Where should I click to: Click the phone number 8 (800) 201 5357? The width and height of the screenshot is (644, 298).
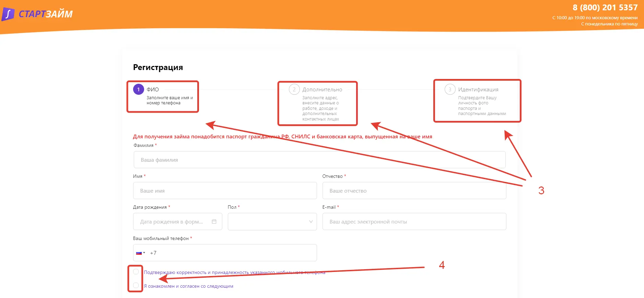pos(605,8)
